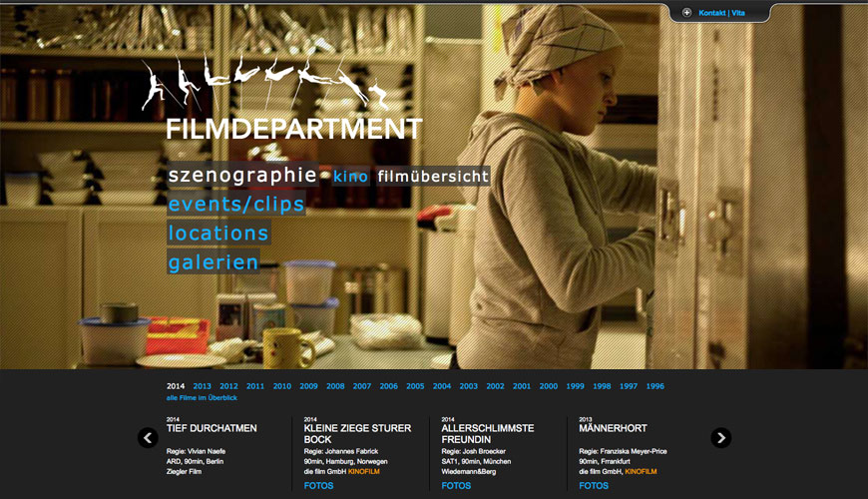Viewport: 868px width, 499px height.
Task: Click the next films arrow
Action: pyautogui.click(x=720, y=437)
